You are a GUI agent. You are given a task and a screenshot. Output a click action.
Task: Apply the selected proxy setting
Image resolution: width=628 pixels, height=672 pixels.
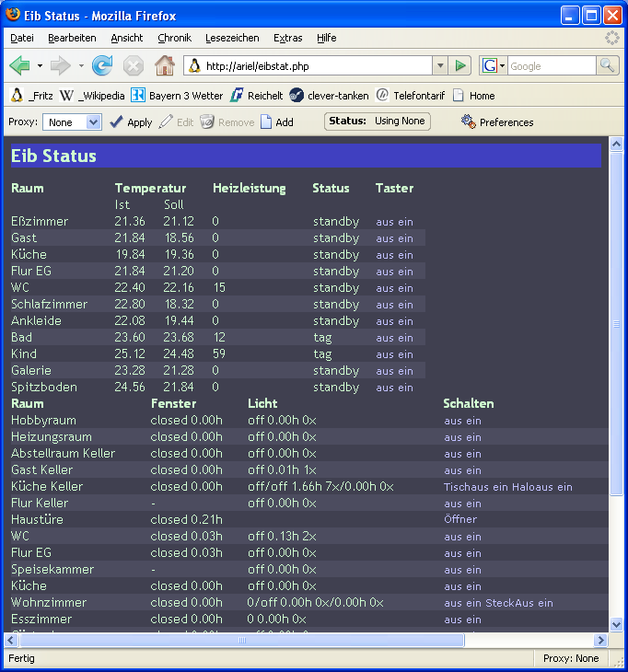point(130,122)
